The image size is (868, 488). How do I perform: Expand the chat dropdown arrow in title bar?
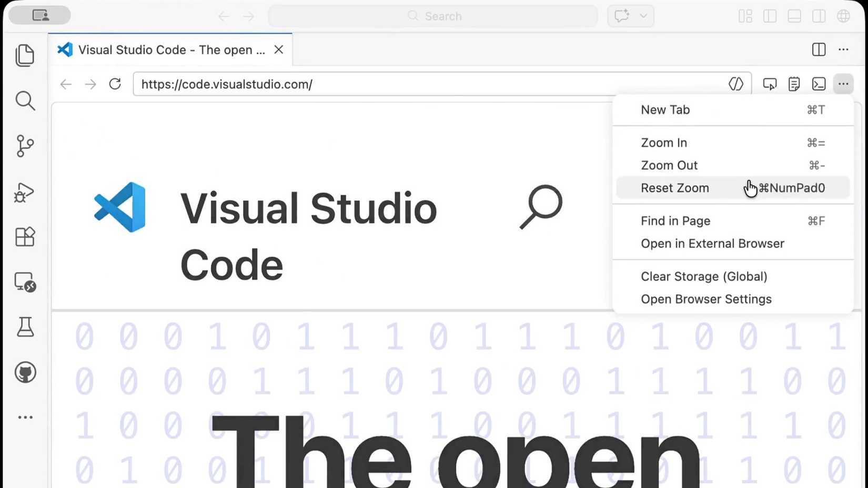643,16
